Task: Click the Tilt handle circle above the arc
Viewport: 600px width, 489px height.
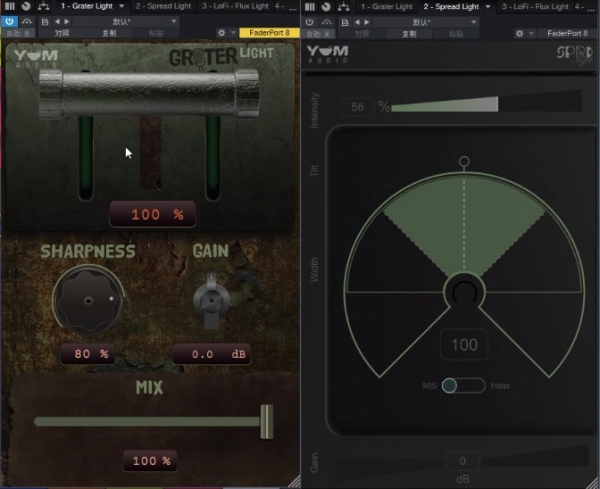Action: 464,161
